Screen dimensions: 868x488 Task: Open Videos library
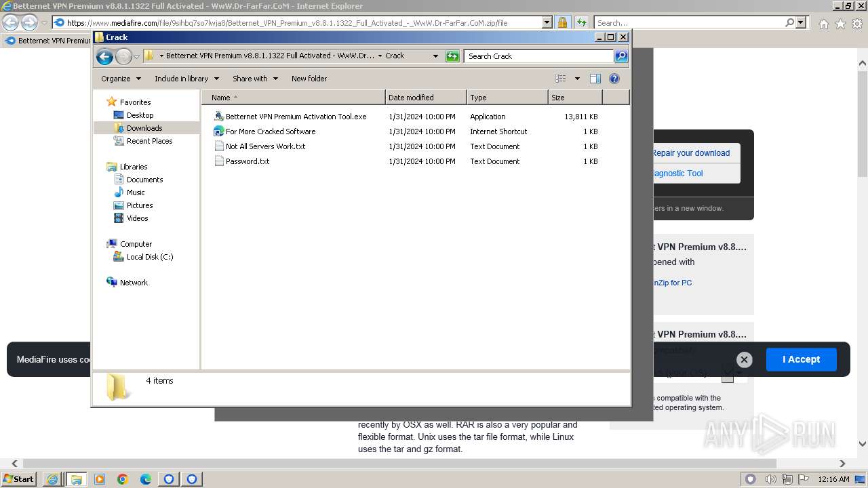(x=137, y=218)
